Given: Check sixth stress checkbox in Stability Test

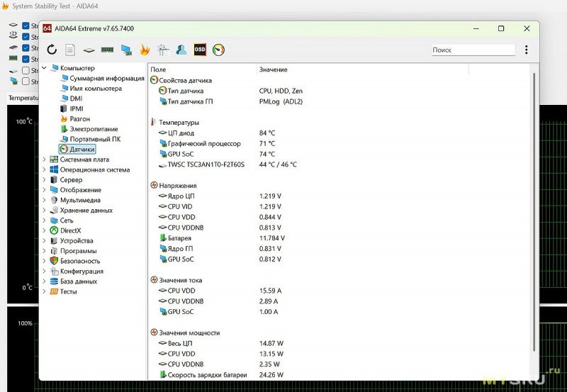Looking at the screenshot, I should pos(26,82).
